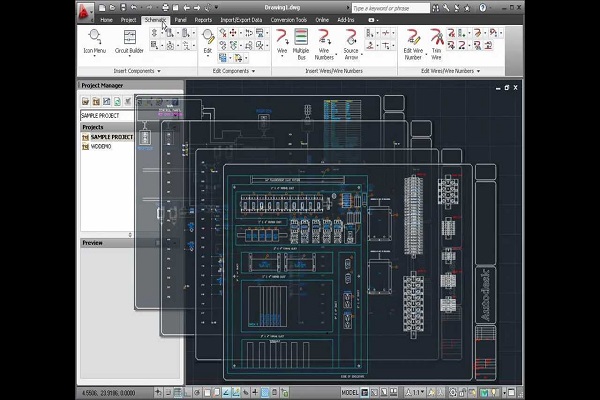The height and width of the screenshot is (400, 600).
Task: Open the Reports ribbon tab
Action: click(x=203, y=19)
